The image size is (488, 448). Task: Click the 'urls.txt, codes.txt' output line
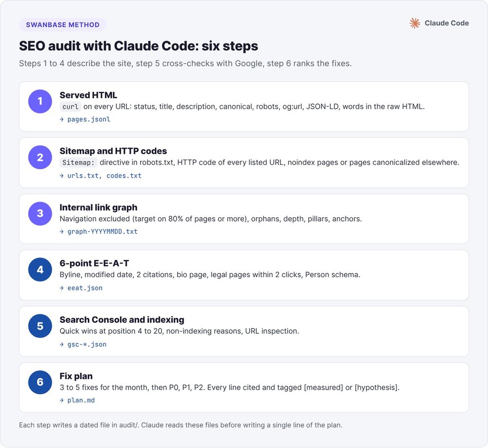pos(104,176)
